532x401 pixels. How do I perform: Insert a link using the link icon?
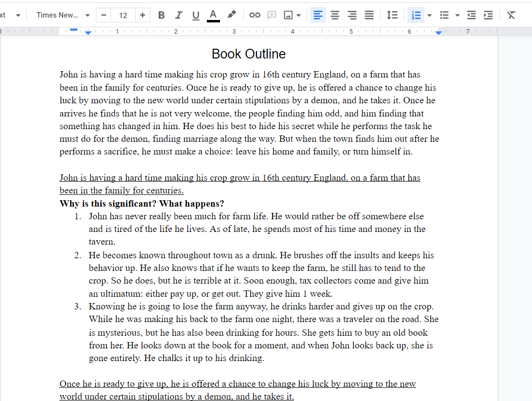point(255,15)
